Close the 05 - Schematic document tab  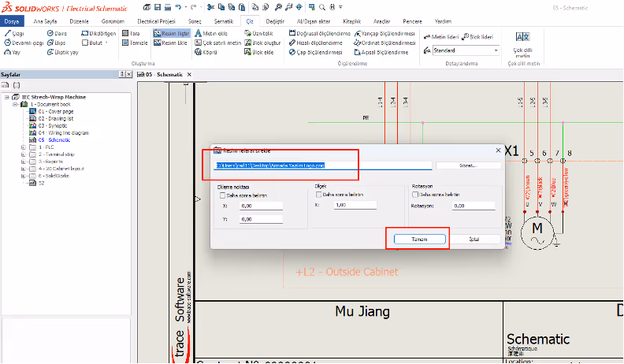(189, 74)
